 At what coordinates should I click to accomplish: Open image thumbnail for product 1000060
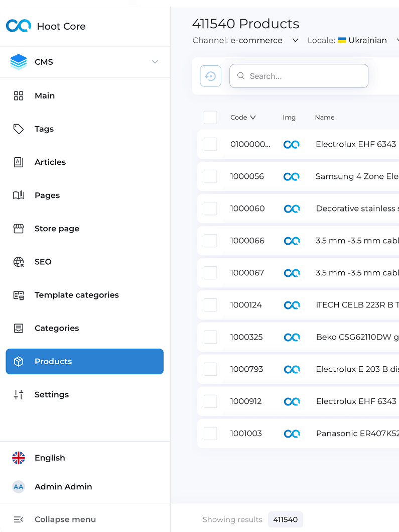tap(292, 208)
